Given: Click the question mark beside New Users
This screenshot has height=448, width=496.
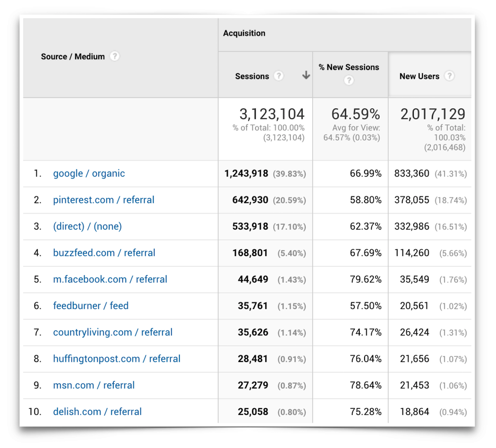Looking at the screenshot, I should 449,76.
